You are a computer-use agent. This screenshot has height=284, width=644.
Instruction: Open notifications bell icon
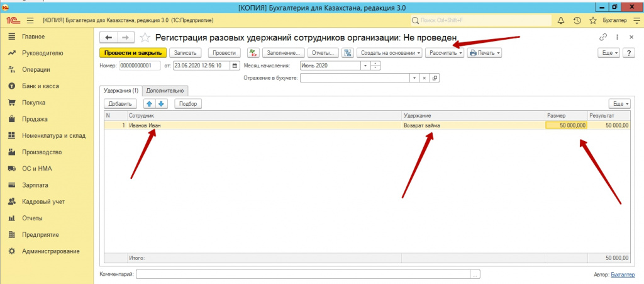coord(560,21)
